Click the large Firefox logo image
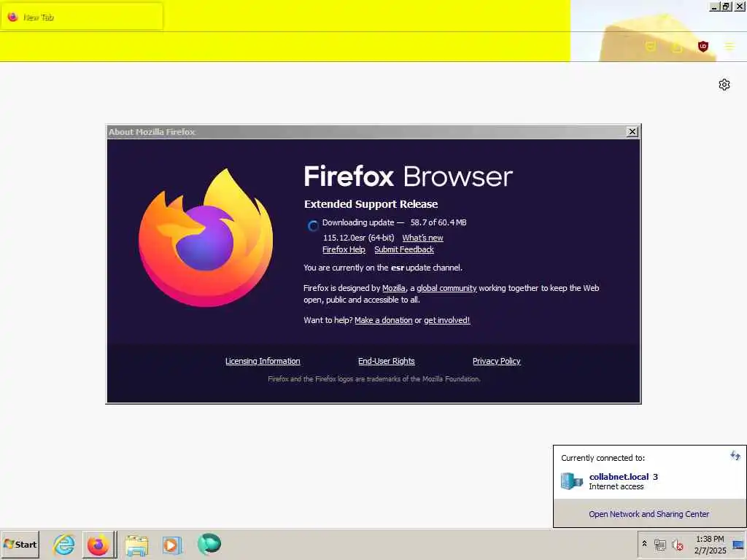Screen dimensions: 747x560 tap(206, 238)
